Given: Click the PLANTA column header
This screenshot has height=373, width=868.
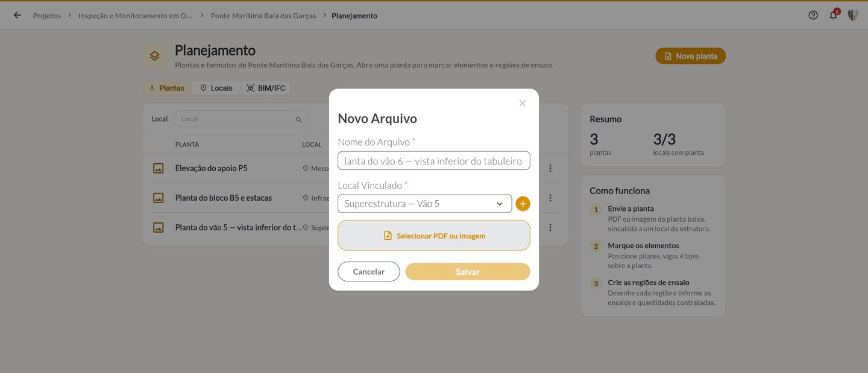Looking at the screenshot, I should click(187, 145).
